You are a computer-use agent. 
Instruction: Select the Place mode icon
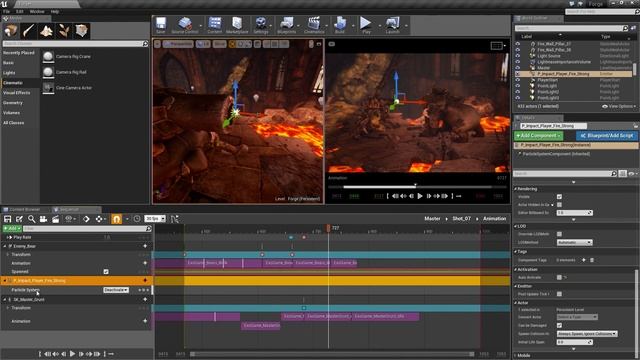(11, 31)
